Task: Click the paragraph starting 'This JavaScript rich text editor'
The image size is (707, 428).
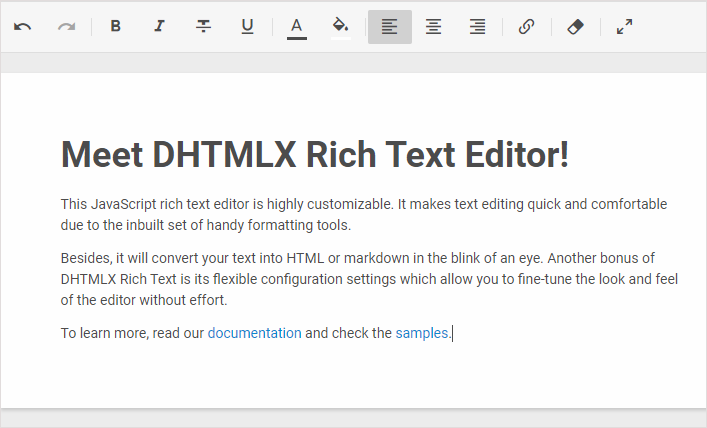Action: [x=364, y=215]
